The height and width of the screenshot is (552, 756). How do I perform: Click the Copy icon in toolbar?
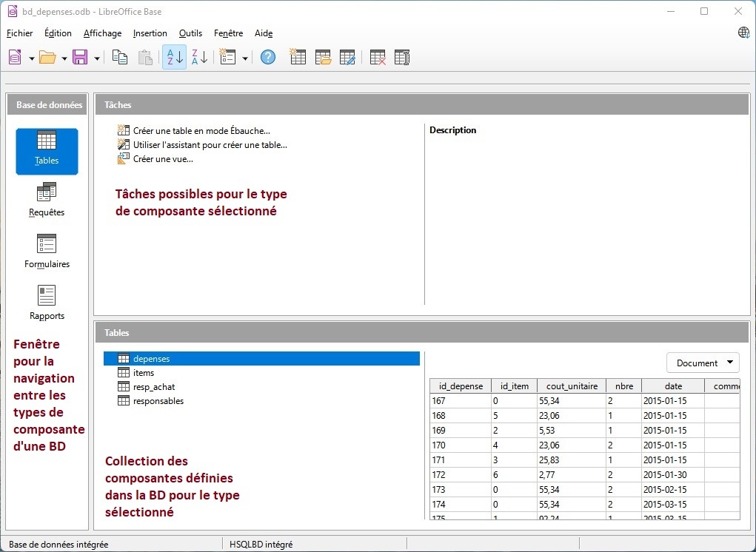[x=120, y=57]
